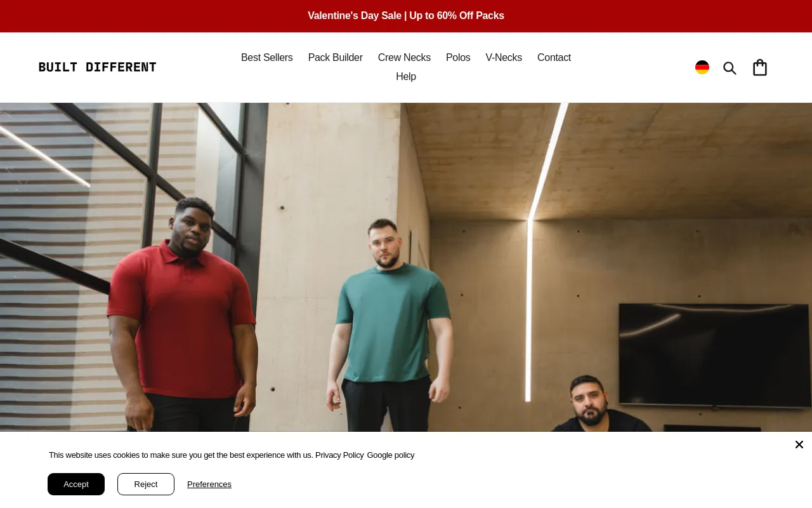Click the Built Different logo
This screenshot has width=812, height=508.
click(97, 67)
